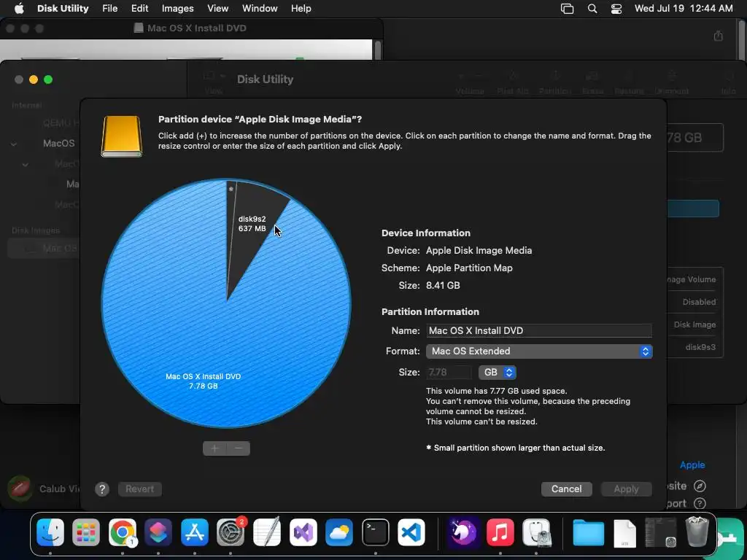747x560 pixels.
Task: Click the Calub user avatar at bottom left
Action: [20, 489]
